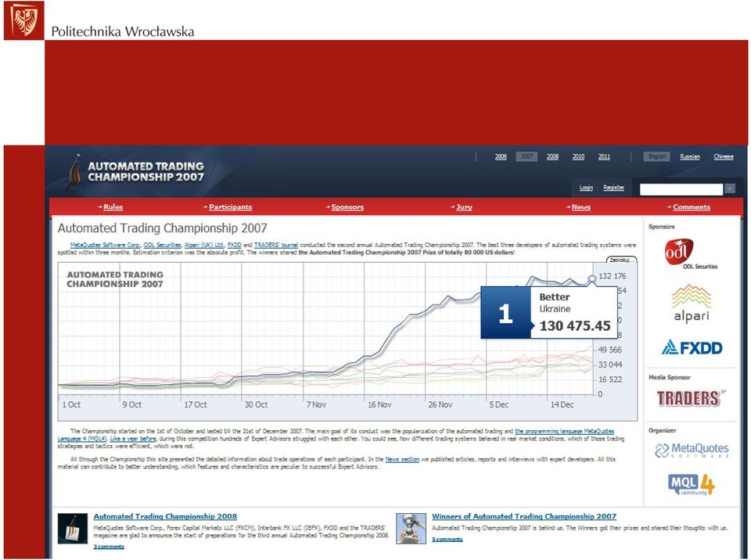The height and width of the screenshot is (560, 751).
Task: Open the Winners 2007 trophy thumbnail
Action: pos(411,529)
